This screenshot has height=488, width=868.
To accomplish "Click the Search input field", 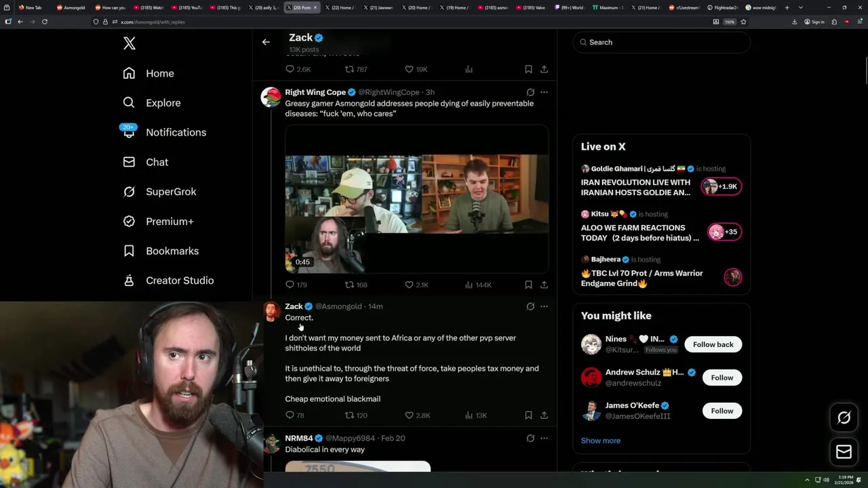I will point(661,42).
